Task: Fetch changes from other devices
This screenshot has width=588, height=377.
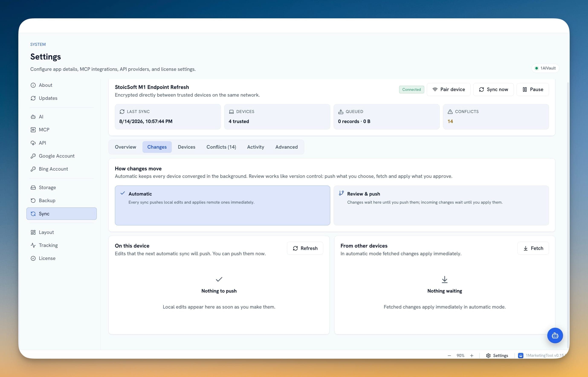Action: [533, 248]
